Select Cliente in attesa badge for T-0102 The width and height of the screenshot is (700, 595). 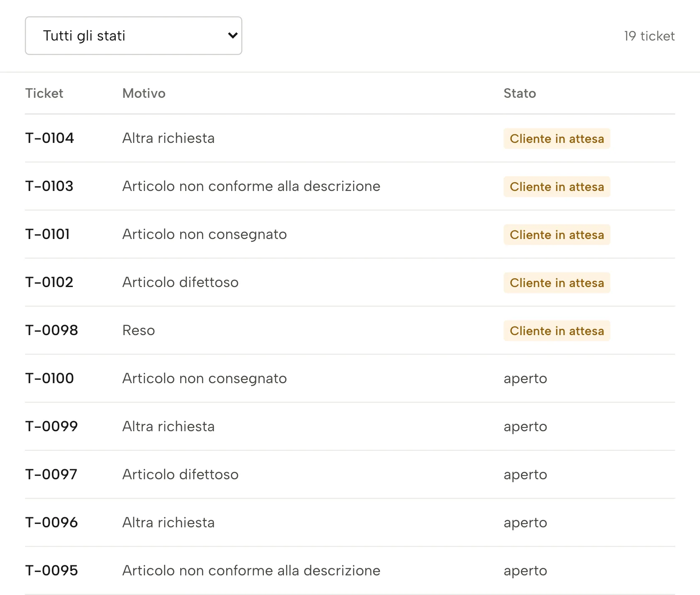(557, 282)
